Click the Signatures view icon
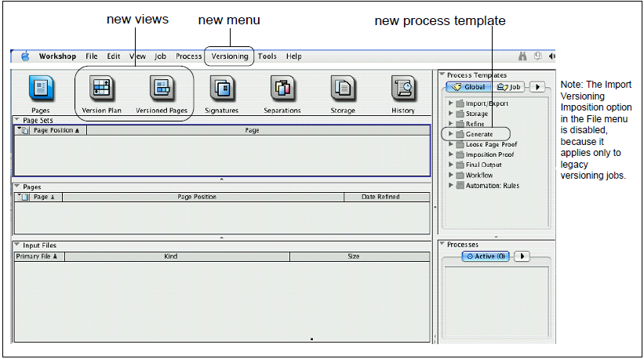The height and width of the screenshot is (359, 644). click(x=222, y=89)
